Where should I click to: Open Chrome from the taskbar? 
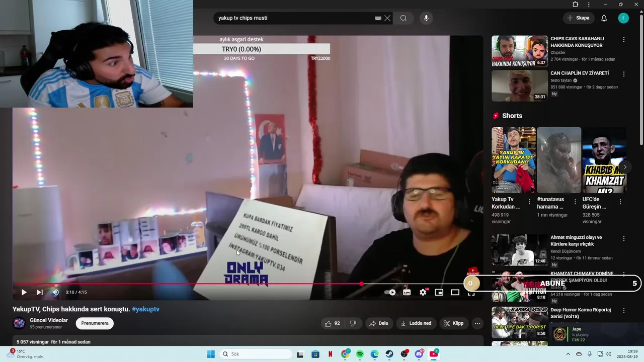(345, 354)
